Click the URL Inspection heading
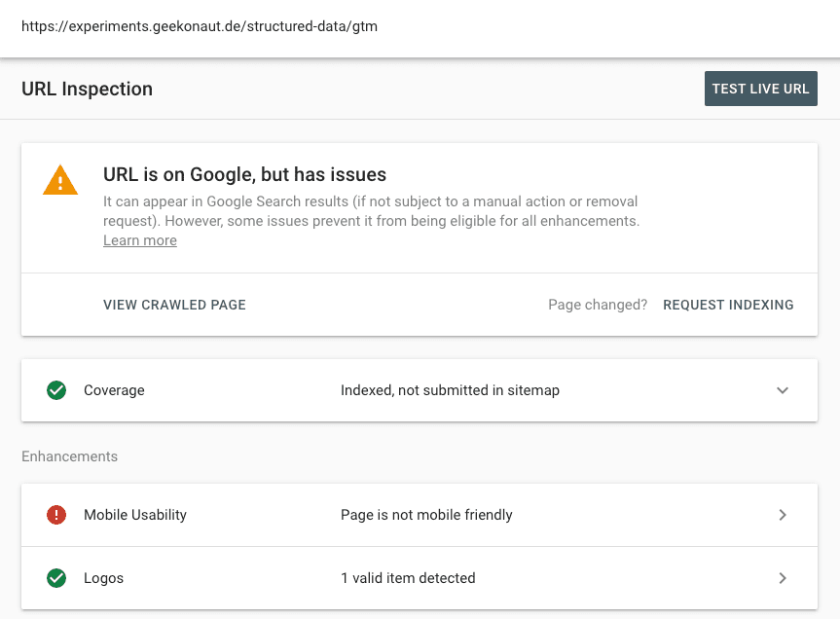 (87, 89)
